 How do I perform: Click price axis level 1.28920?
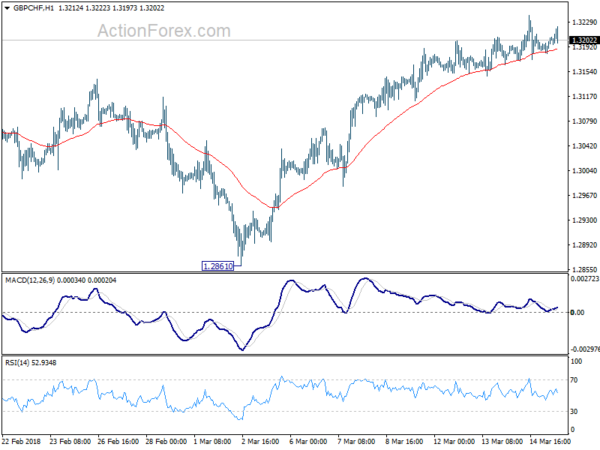[584, 245]
